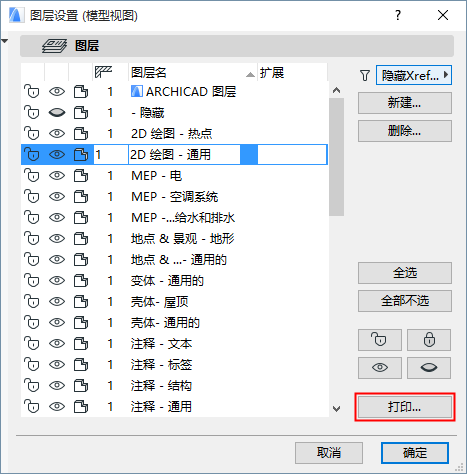This screenshot has height=474, width=467.
Task: Click the unlock-selected-layers button
Action: pos(380,340)
